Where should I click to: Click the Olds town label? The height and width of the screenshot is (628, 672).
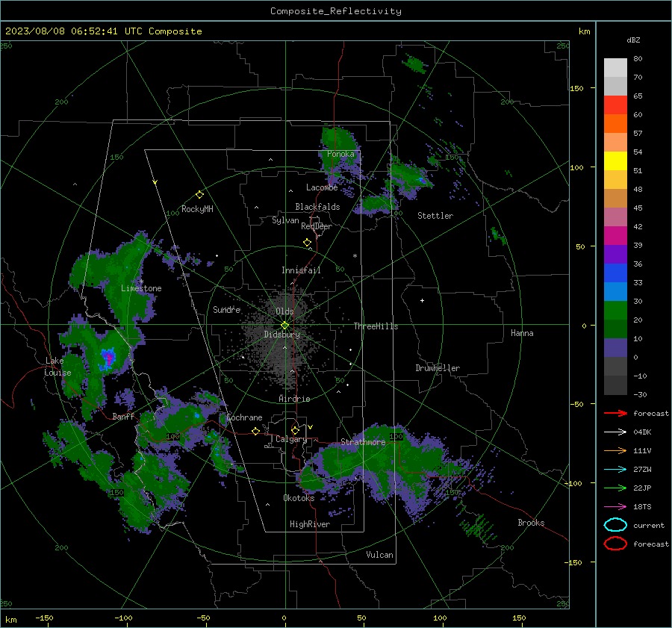point(284,311)
